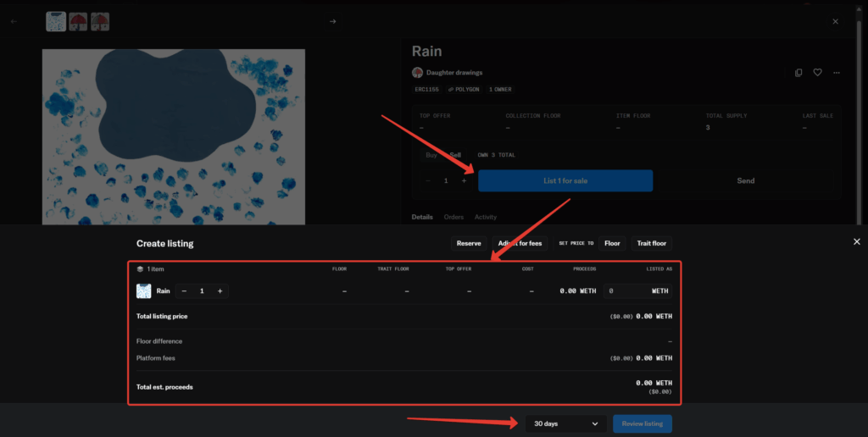The width and height of the screenshot is (868, 437).
Task: Increase quantity next to List 1 for sale
Action: pyautogui.click(x=464, y=181)
